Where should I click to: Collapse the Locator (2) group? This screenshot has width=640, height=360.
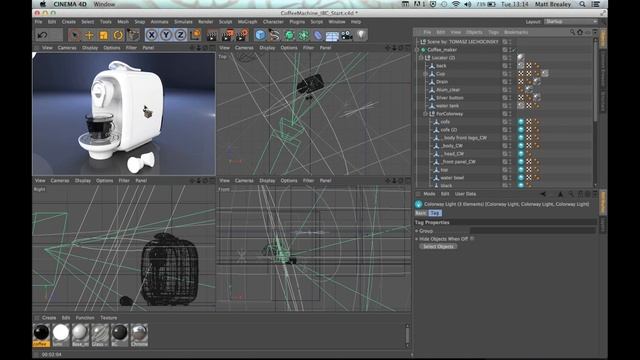[421, 58]
